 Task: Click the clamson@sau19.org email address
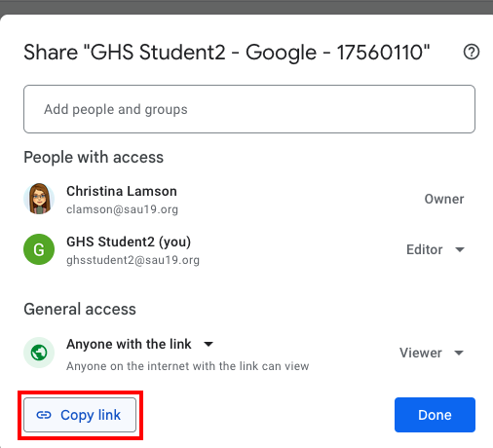tap(122, 209)
